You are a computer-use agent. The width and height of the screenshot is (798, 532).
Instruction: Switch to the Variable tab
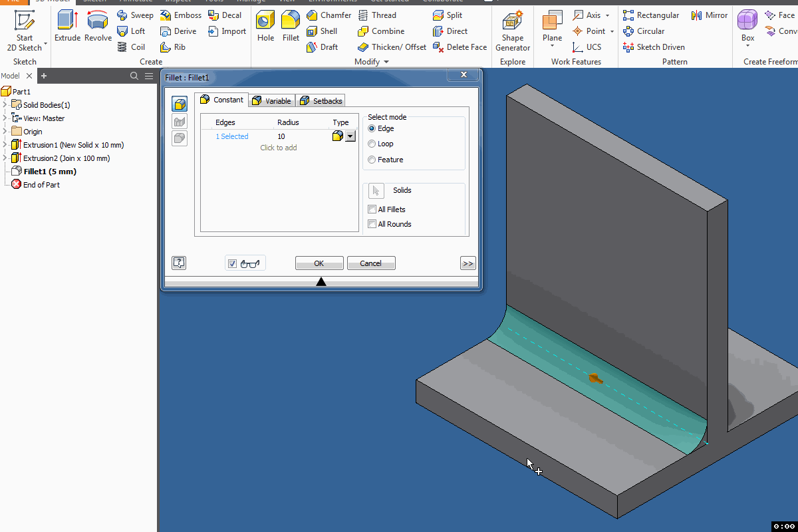coord(271,100)
